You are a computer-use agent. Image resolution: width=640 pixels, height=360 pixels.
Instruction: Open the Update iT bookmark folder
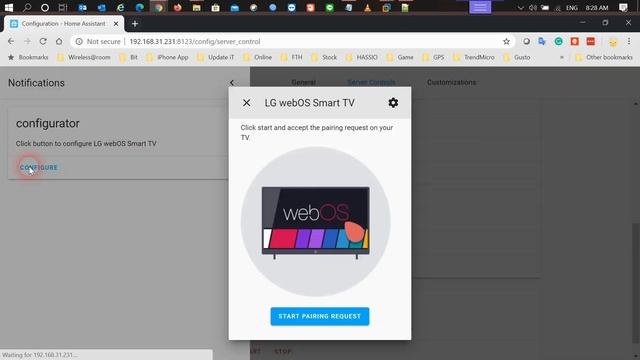click(x=216, y=57)
